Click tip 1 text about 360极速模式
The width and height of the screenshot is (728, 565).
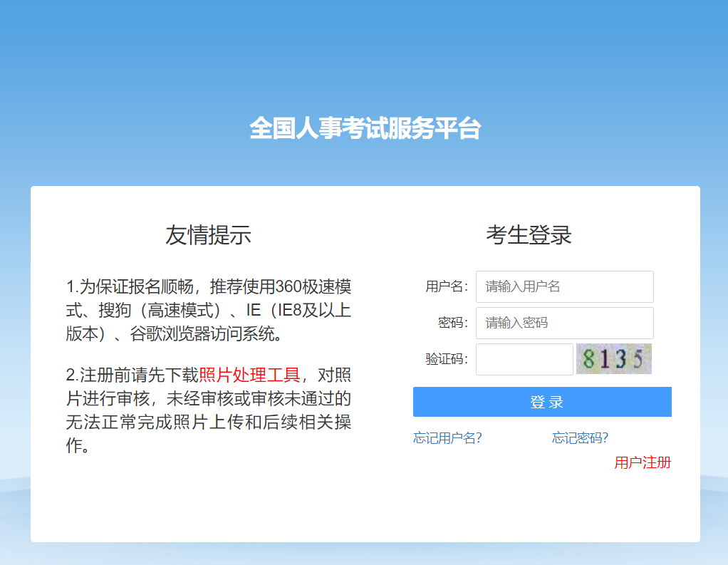pyautogui.click(x=209, y=310)
